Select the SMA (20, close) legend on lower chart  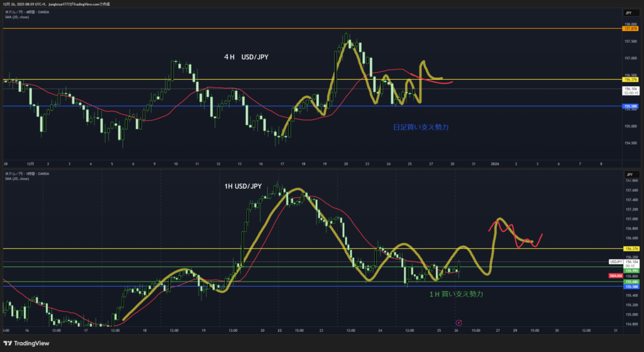tap(16, 178)
